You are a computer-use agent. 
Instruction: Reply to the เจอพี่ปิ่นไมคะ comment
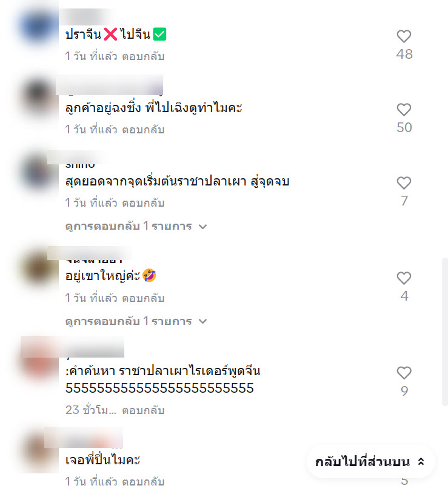143,482
